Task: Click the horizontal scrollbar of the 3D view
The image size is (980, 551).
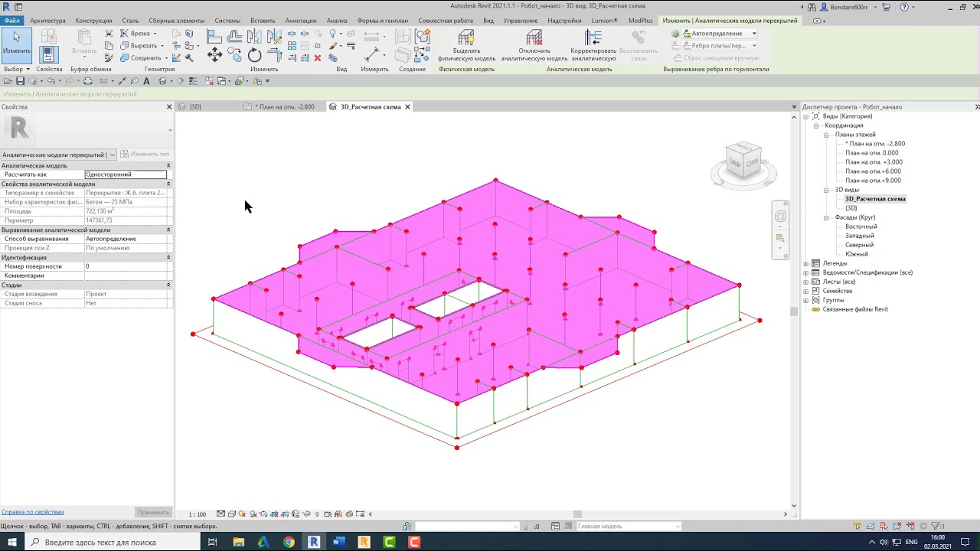Action: tap(578, 514)
